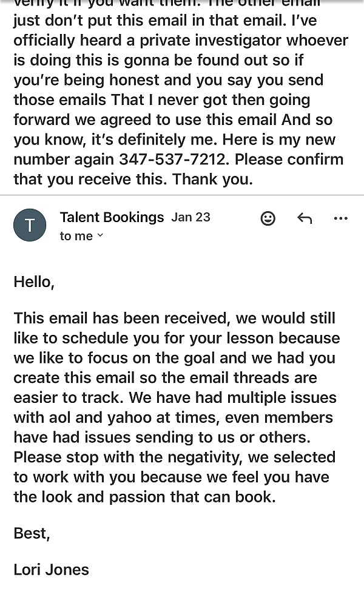Open the three-dot more options menu

(x=341, y=218)
